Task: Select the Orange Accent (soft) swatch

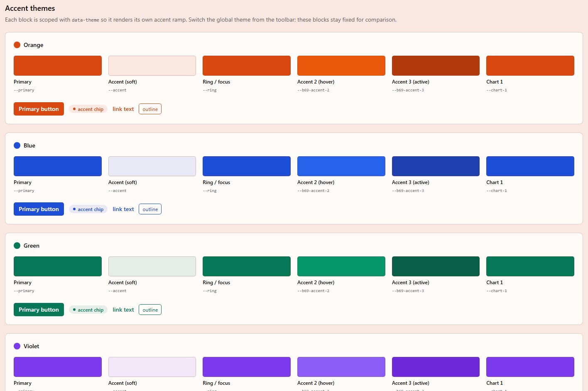Action: pos(152,66)
